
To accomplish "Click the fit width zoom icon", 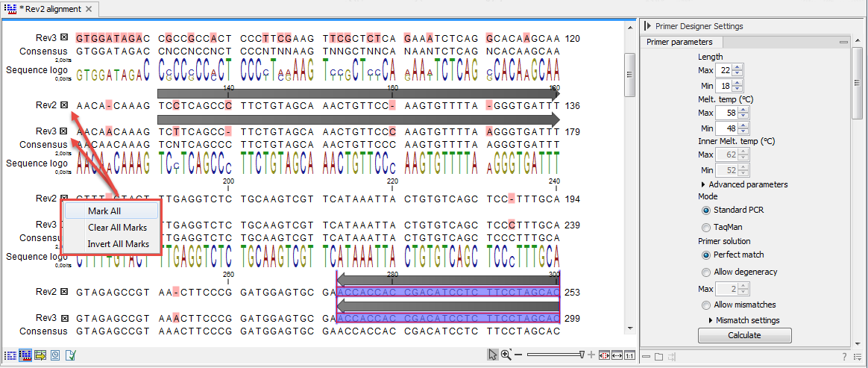I will click(x=617, y=355).
